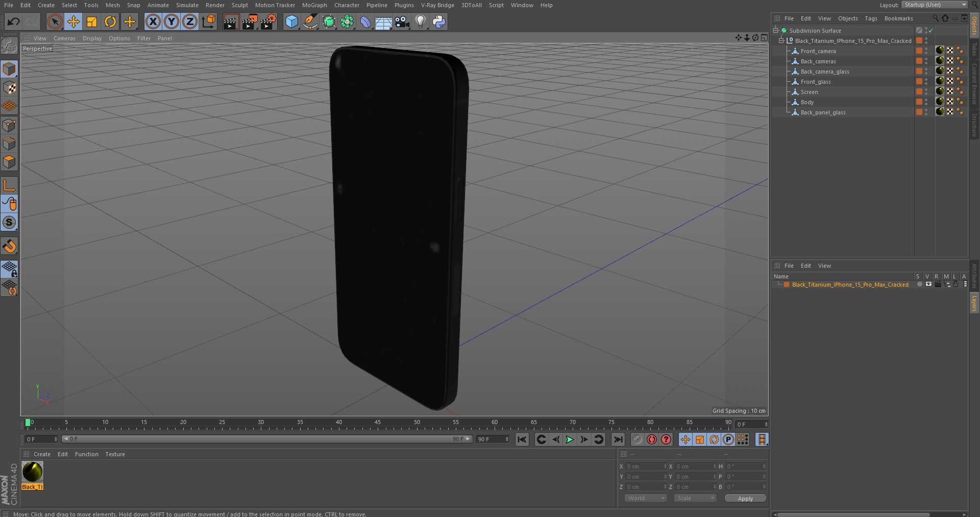Play animation forward button
Viewport: 980px width, 517px height.
[570, 439]
